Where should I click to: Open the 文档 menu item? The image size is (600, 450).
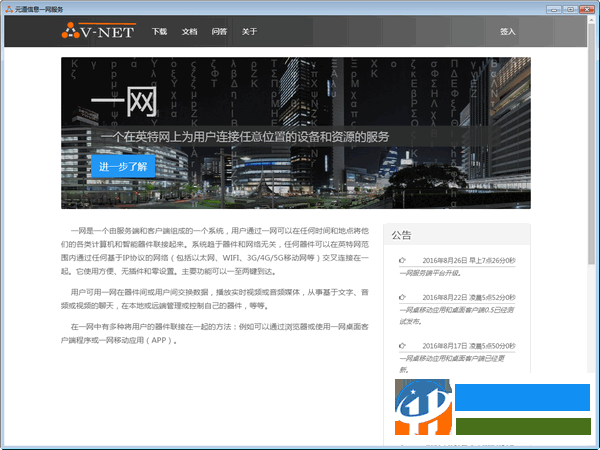189,31
